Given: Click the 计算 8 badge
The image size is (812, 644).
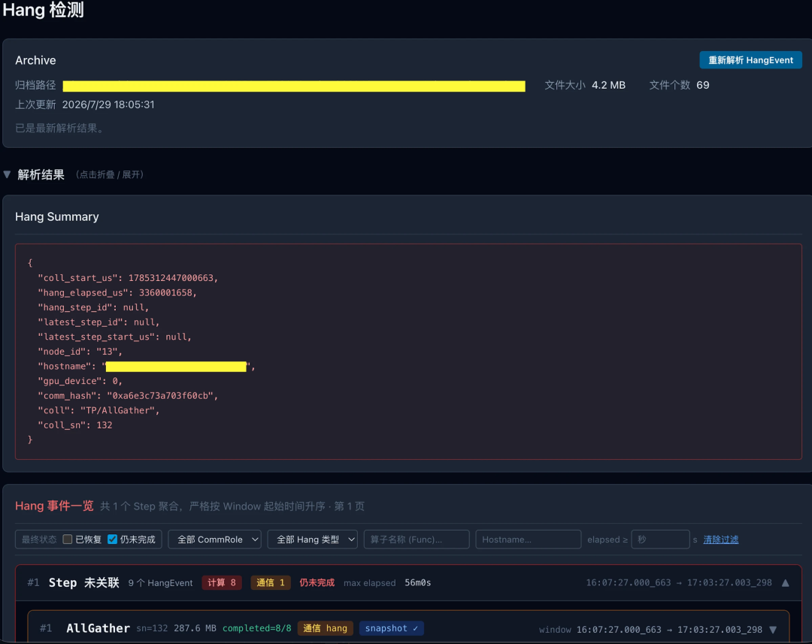Looking at the screenshot, I should coord(222,583).
